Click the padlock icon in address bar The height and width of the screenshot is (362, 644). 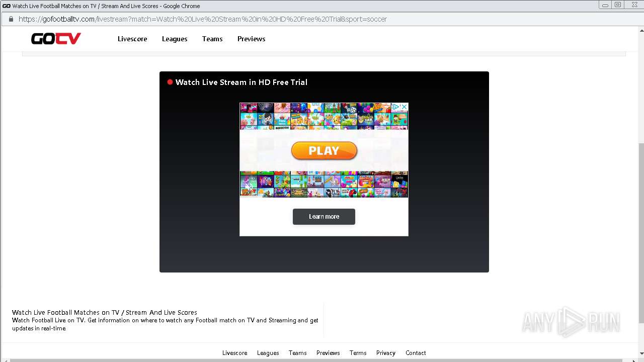click(11, 19)
